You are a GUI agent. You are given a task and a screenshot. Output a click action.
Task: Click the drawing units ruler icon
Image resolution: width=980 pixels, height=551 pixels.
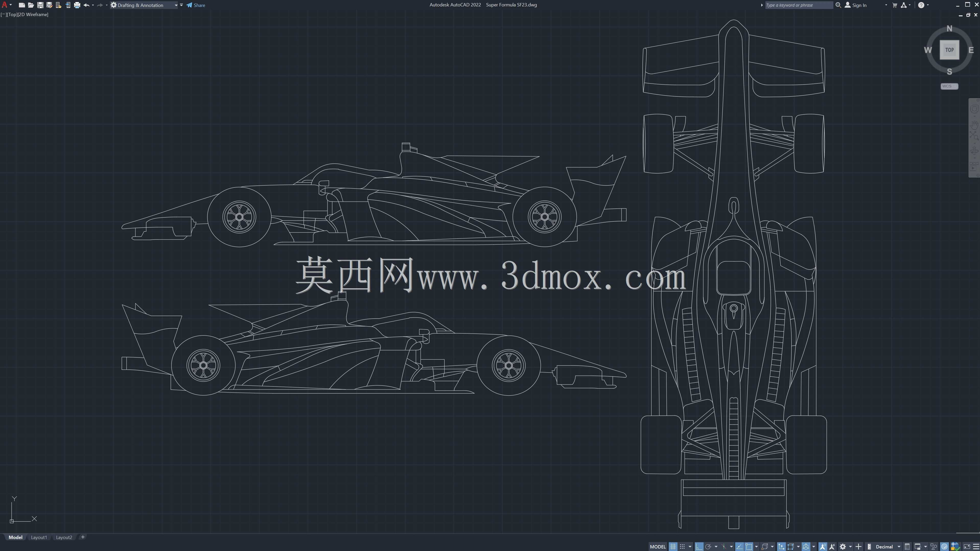click(x=869, y=547)
